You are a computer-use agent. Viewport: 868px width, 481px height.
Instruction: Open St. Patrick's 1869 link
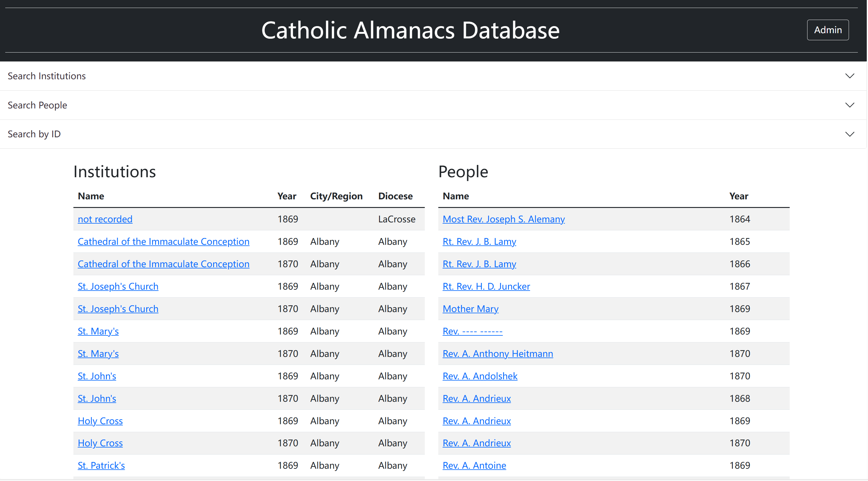click(101, 466)
